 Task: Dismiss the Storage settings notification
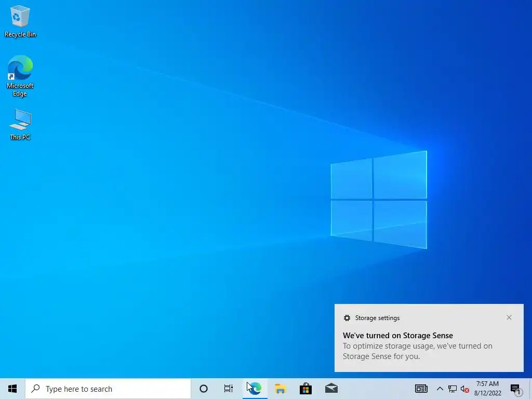tap(509, 317)
